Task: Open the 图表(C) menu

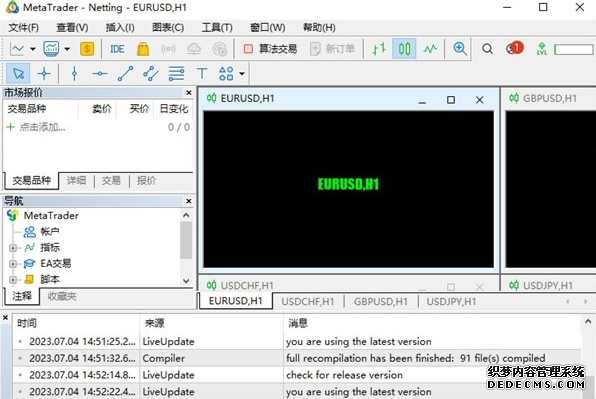Action: click(168, 27)
